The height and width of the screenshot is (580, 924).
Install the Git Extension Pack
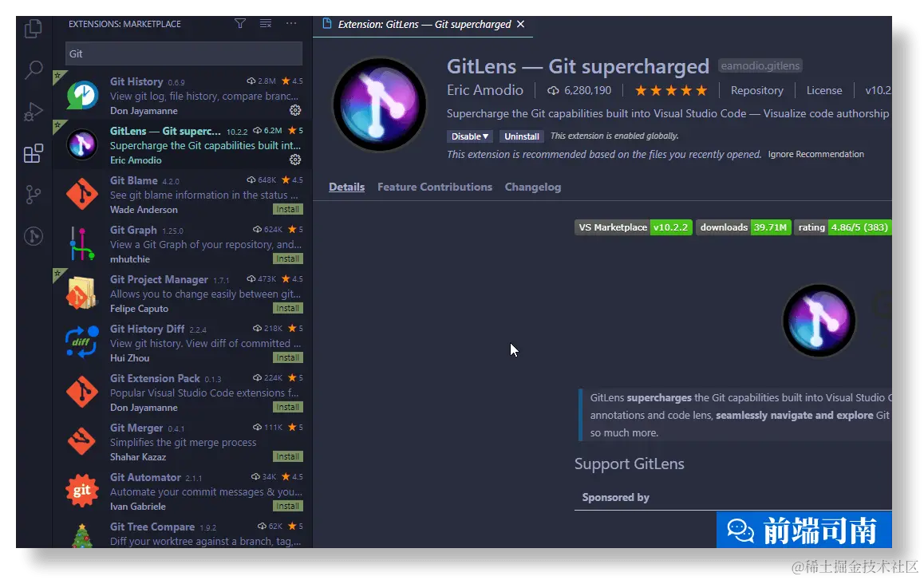pyautogui.click(x=288, y=408)
